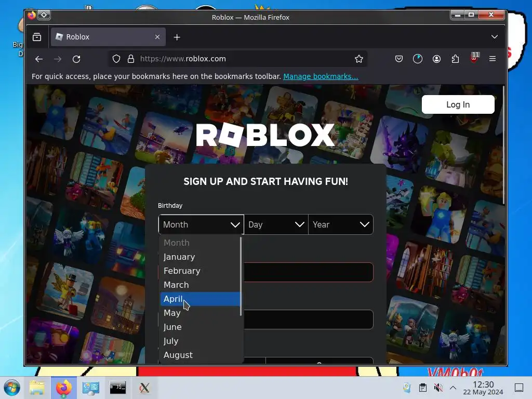Expand the list all tabs chevron
Image resolution: width=532 pixels, height=399 pixels.
coord(495,37)
